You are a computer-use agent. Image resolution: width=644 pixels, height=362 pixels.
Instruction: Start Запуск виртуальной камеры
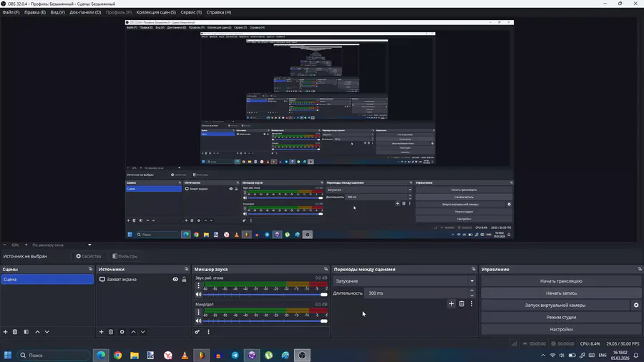tap(555, 305)
